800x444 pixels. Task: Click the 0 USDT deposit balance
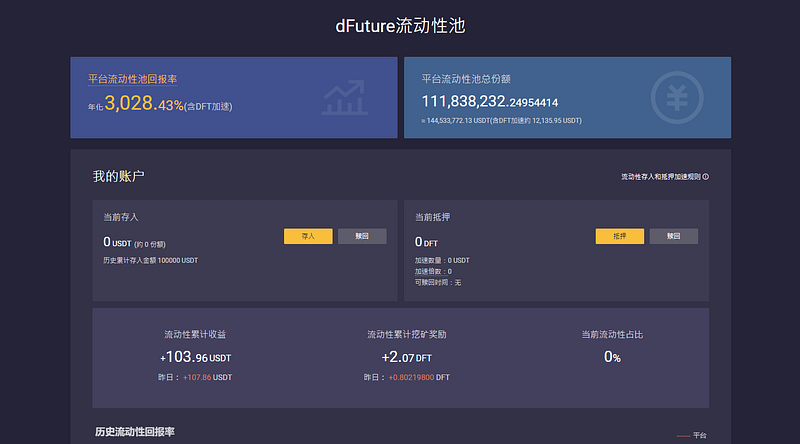click(117, 242)
